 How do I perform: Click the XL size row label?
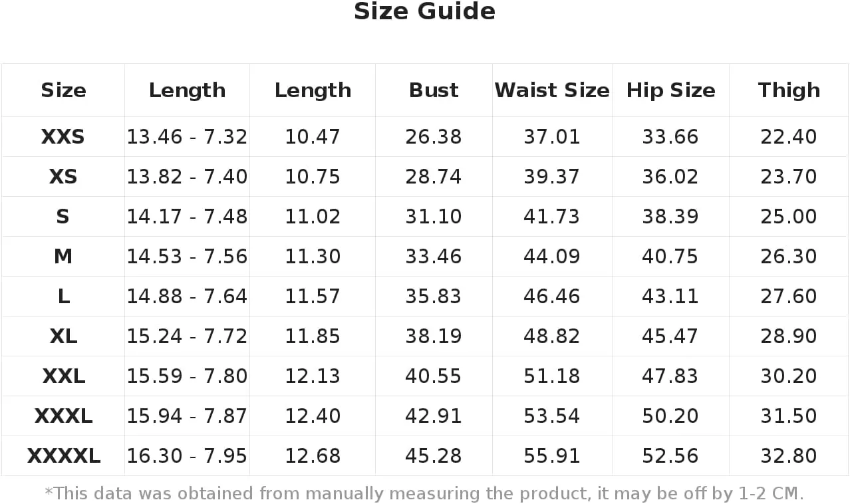point(63,336)
